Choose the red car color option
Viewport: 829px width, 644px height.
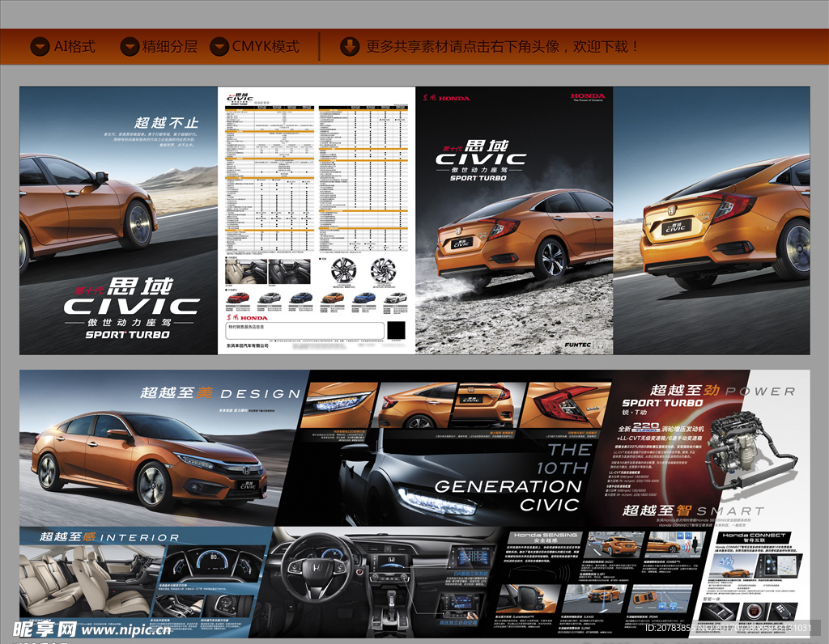point(238,298)
